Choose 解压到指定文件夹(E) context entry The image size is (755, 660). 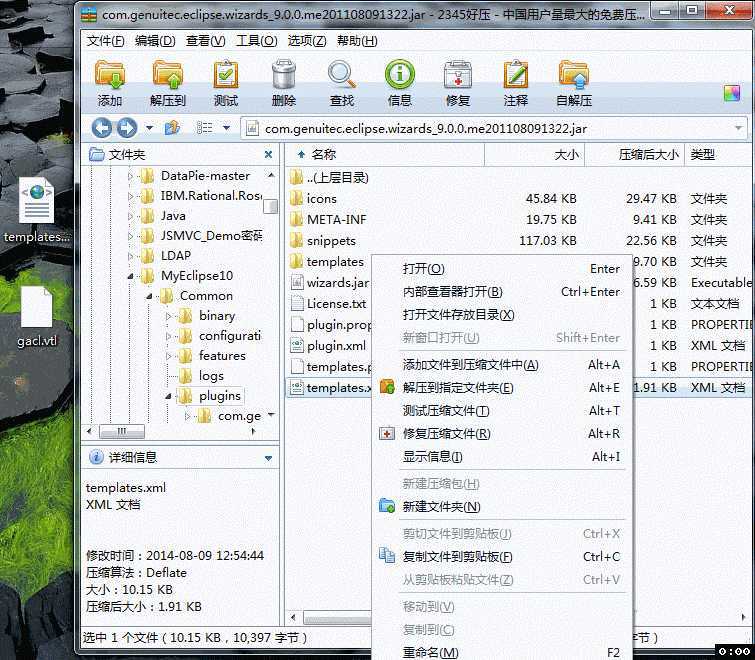pos(503,388)
